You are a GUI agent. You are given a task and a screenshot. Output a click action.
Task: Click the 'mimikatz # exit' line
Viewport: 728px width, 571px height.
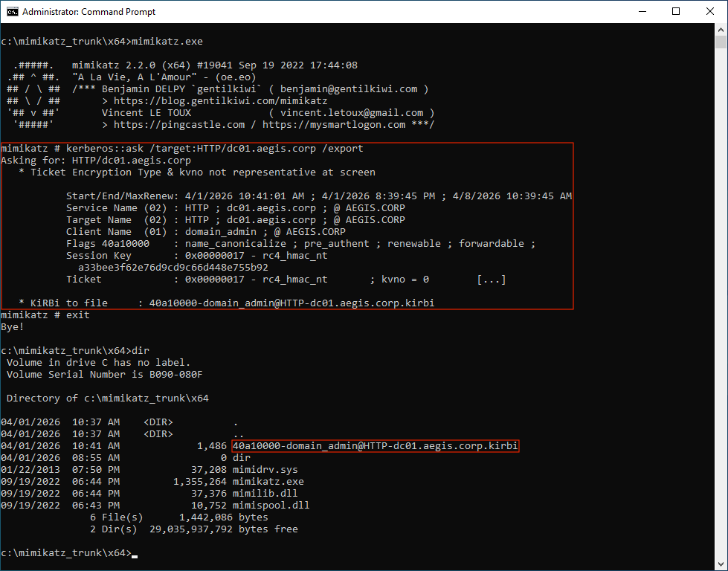pyautogui.click(x=45, y=314)
